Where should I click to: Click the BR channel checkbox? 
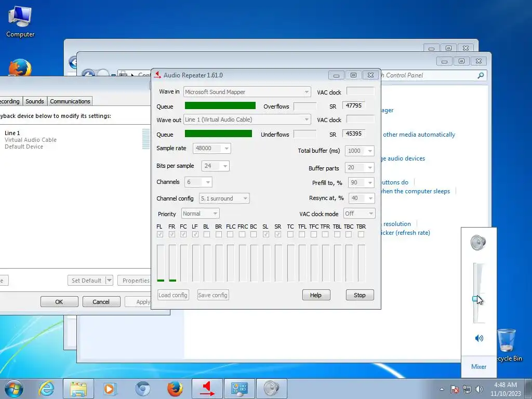tap(219, 234)
